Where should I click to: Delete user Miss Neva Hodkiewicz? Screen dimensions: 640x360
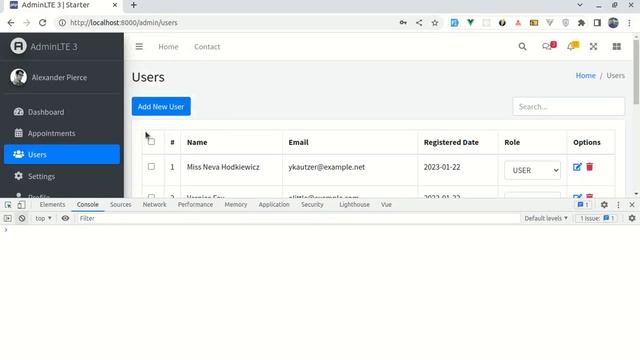pos(589,167)
